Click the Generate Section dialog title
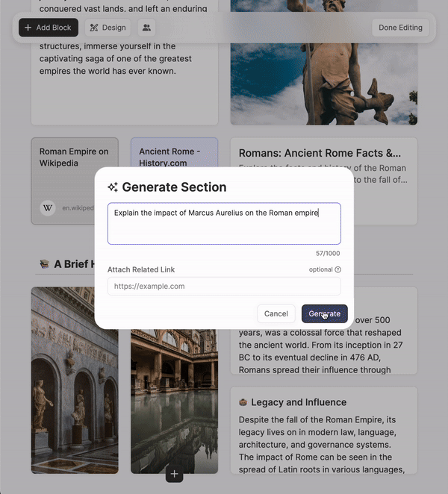The image size is (448, 494). click(174, 187)
